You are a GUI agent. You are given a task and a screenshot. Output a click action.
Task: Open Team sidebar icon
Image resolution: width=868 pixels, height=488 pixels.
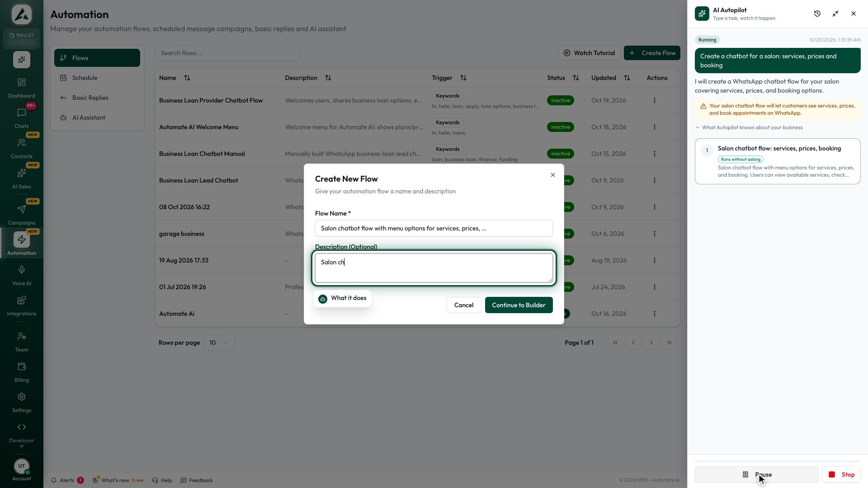(x=21, y=337)
